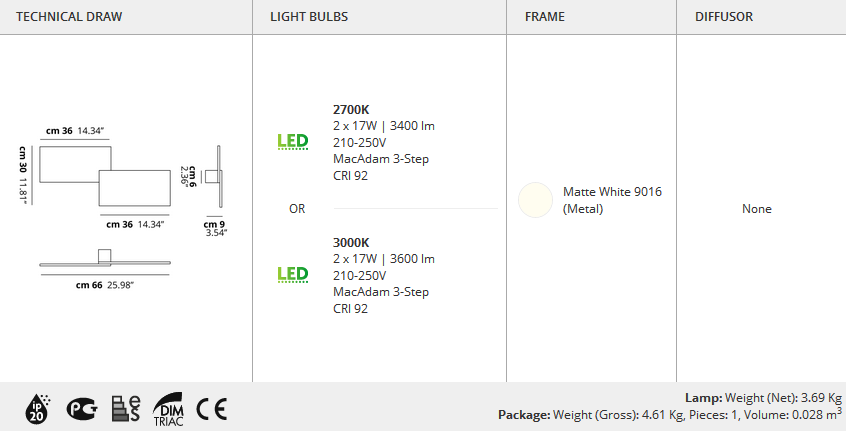Select the Matte White 9016 color swatch
The width and height of the screenshot is (846, 431).
pos(535,200)
